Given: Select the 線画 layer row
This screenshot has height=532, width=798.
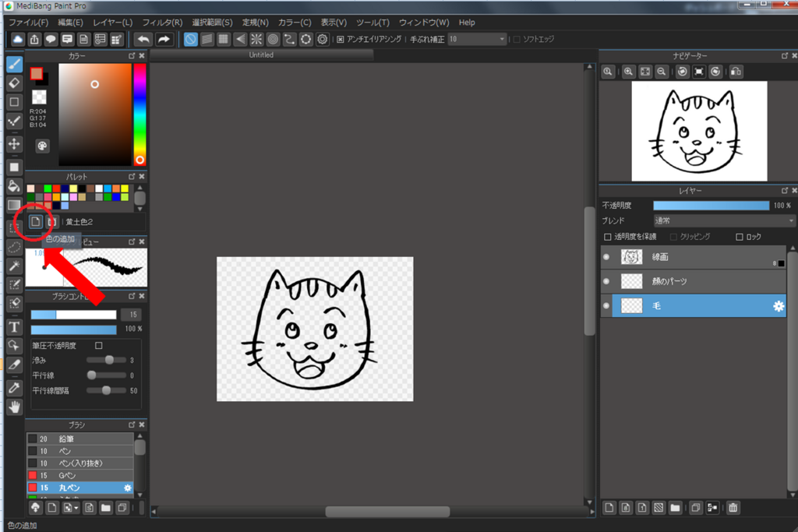Looking at the screenshot, I should pyautogui.click(x=693, y=257).
